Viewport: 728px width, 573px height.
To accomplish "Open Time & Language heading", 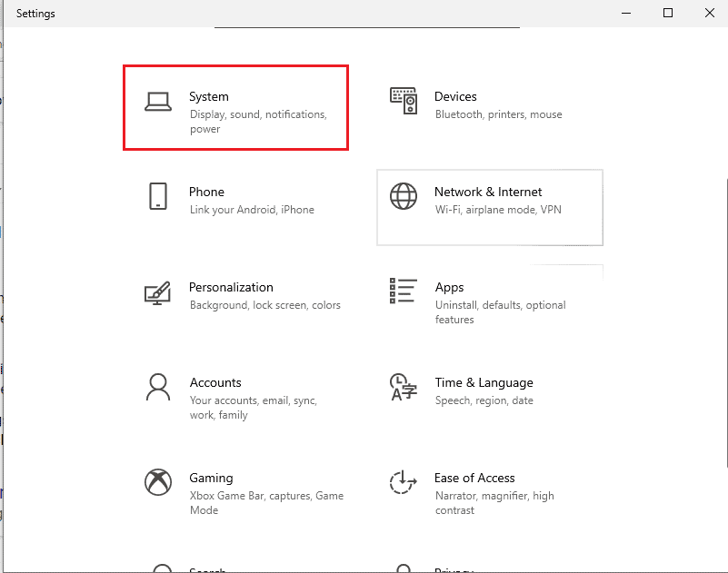I will pos(484,383).
